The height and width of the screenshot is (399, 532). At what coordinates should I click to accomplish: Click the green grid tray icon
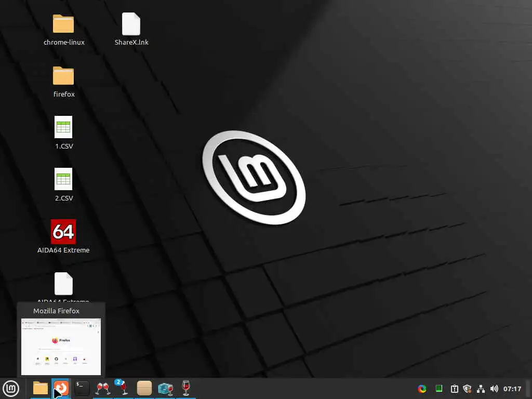(x=438, y=389)
